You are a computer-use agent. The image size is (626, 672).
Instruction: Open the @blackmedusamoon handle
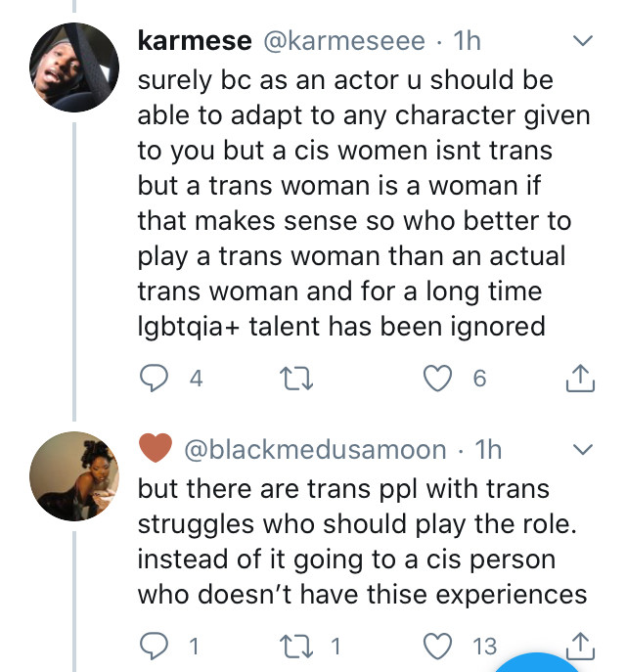(x=315, y=450)
